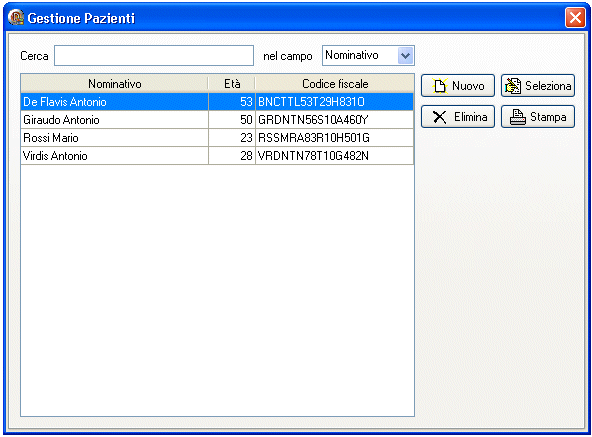Click fiscal code GRDNTN56S10A460Y cell
The width and height of the screenshot is (592, 437).
click(x=335, y=120)
